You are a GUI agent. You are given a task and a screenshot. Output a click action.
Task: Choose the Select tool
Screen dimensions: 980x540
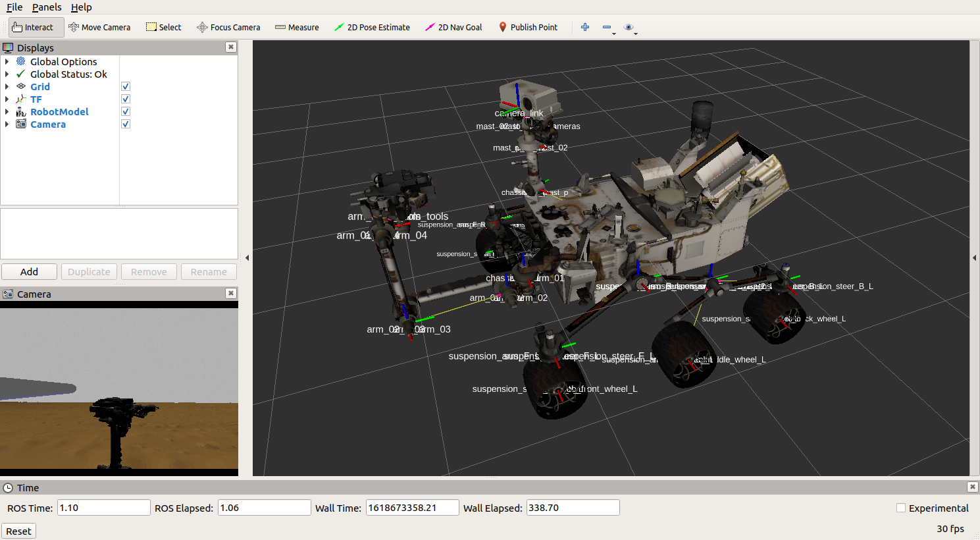tap(164, 27)
